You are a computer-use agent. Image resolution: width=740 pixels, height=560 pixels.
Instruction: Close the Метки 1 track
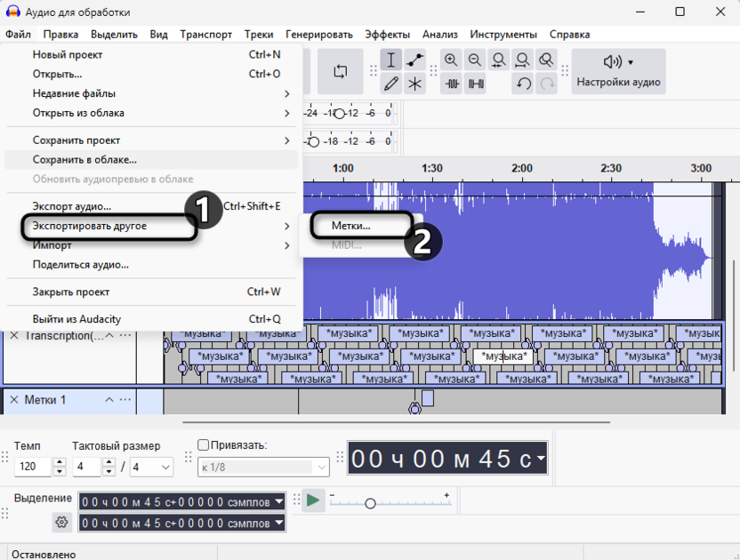tap(14, 400)
